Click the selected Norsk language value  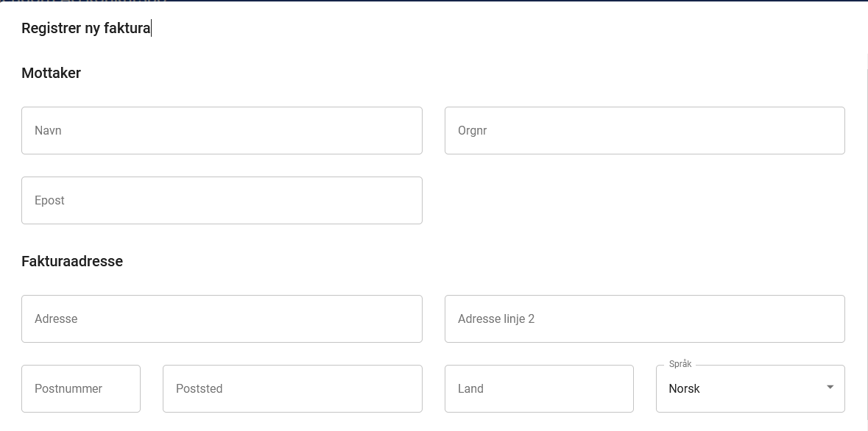[x=684, y=389]
